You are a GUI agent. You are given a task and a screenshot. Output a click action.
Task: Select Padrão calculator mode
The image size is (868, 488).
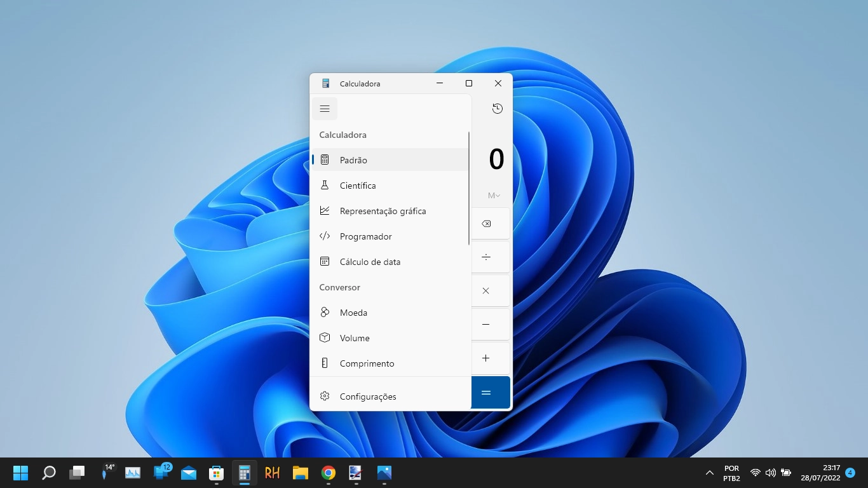point(390,160)
